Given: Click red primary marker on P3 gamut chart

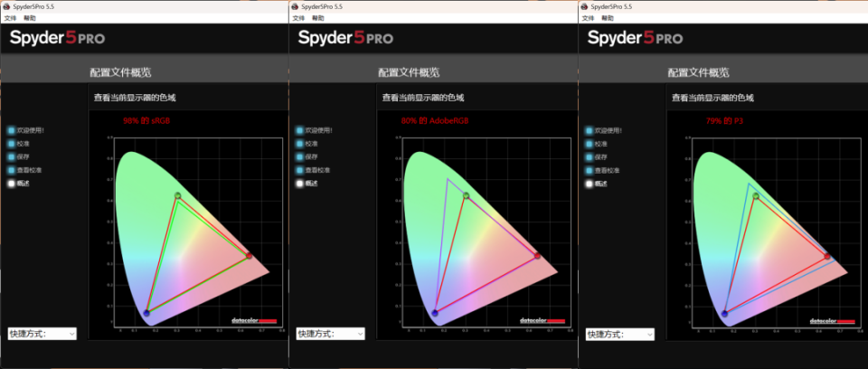Looking at the screenshot, I should coord(827,256).
